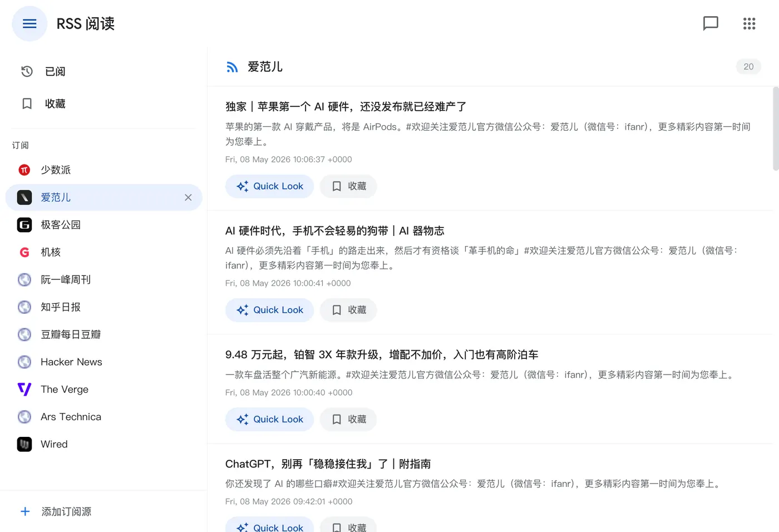779x532 pixels.
Task: Select The Verge feed icon
Action: pos(24,389)
